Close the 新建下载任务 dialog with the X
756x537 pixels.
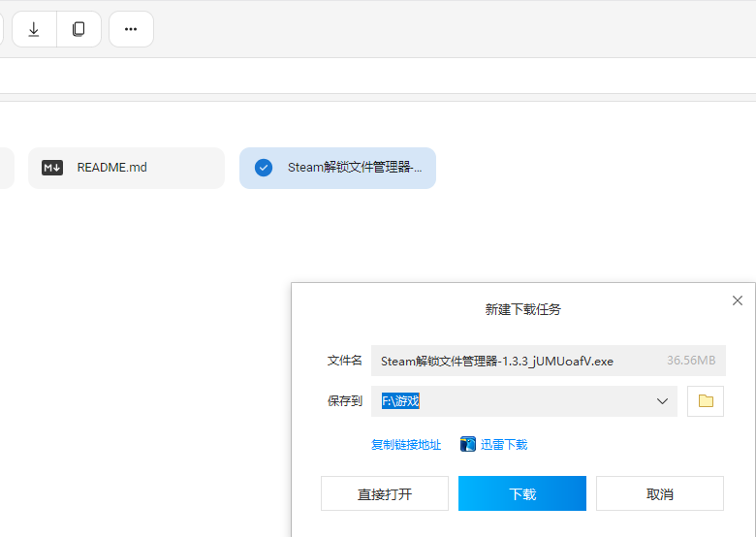pos(738,301)
